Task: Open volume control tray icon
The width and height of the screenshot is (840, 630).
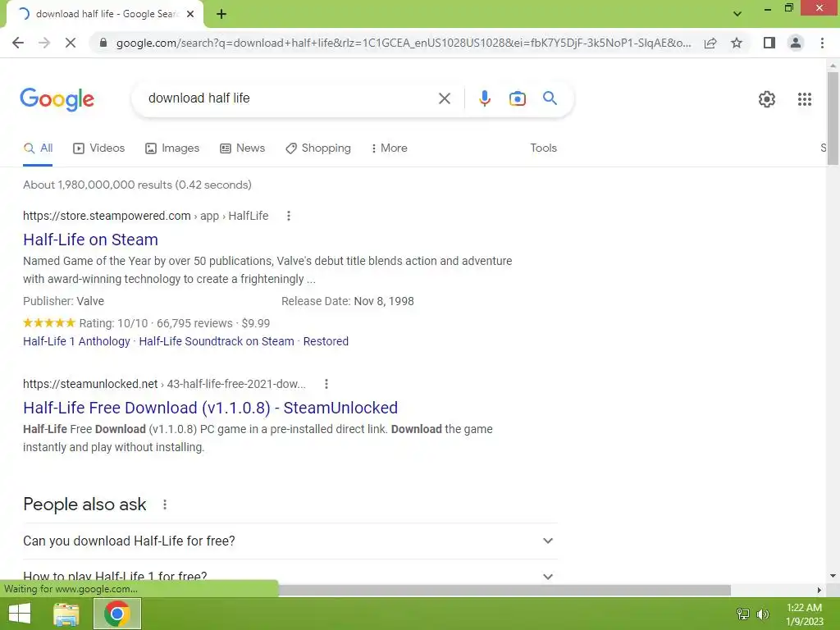Action: 763,614
